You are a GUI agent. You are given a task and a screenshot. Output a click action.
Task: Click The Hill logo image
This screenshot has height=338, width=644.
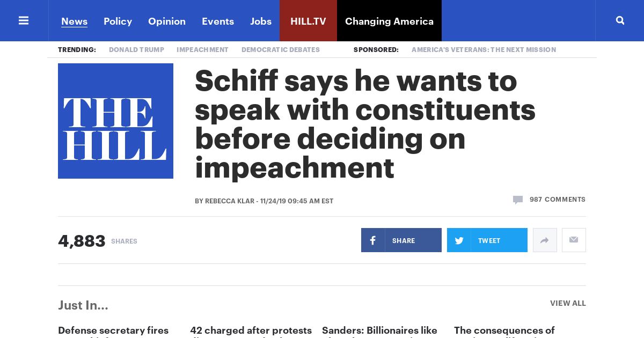click(115, 121)
